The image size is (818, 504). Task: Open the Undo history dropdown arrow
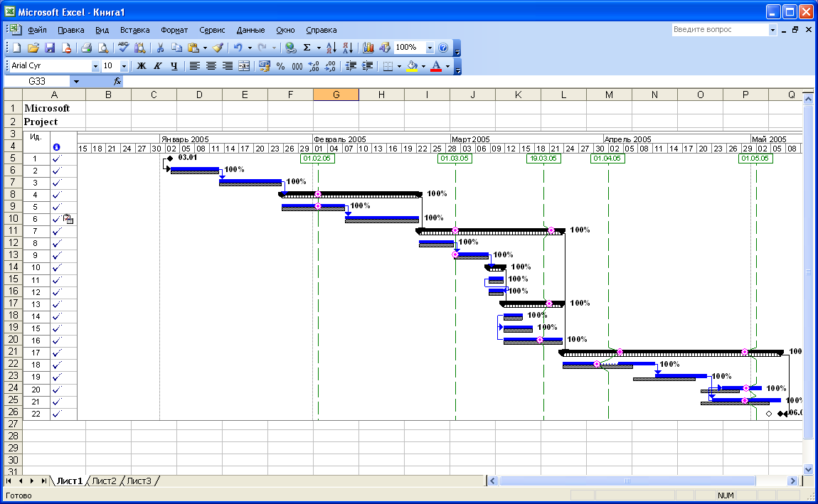tap(250, 48)
